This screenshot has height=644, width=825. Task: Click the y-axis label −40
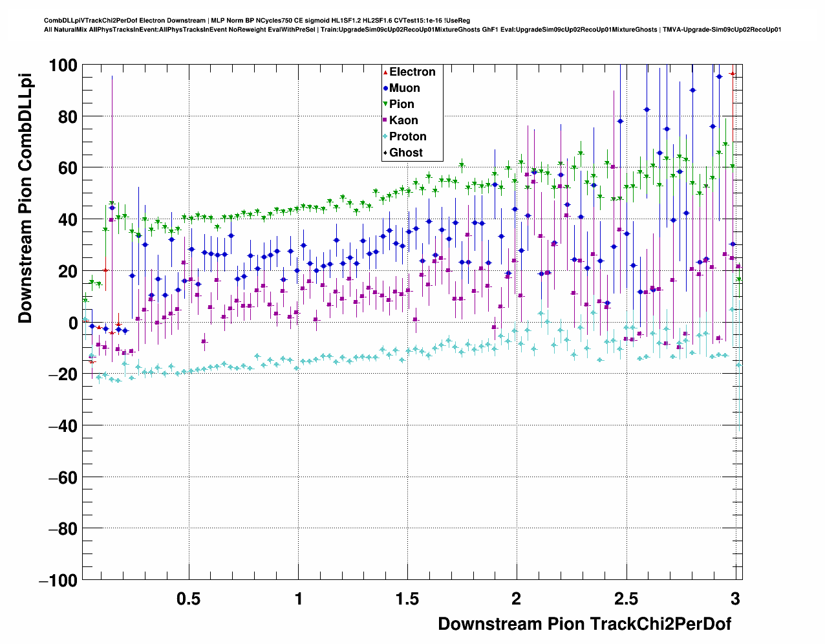tap(61, 426)
